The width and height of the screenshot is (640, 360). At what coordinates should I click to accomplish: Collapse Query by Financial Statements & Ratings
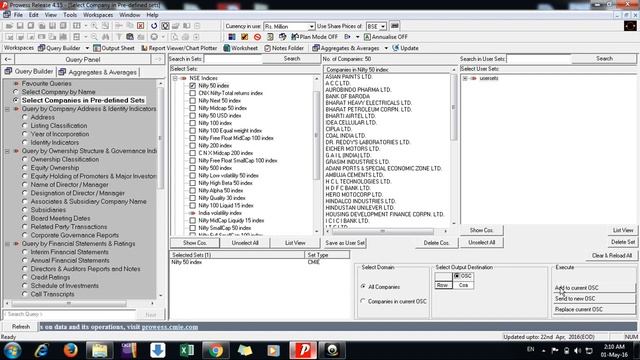click(x=7, y=244)
